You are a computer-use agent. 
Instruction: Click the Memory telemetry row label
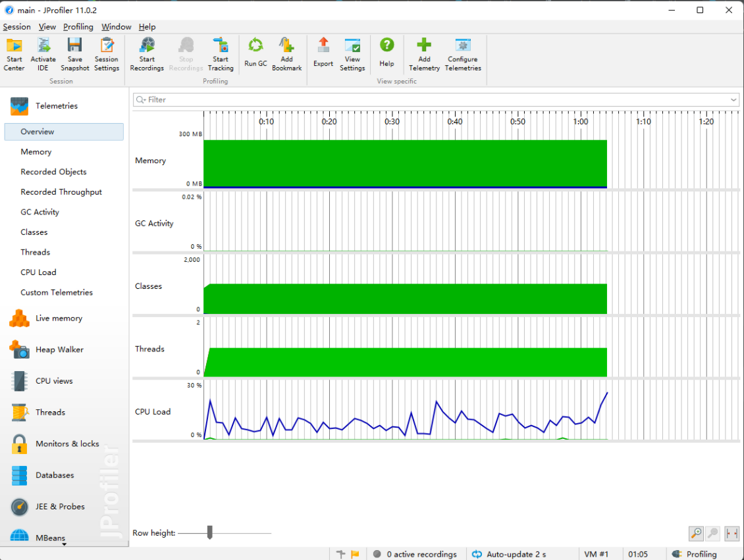[150, 161]
